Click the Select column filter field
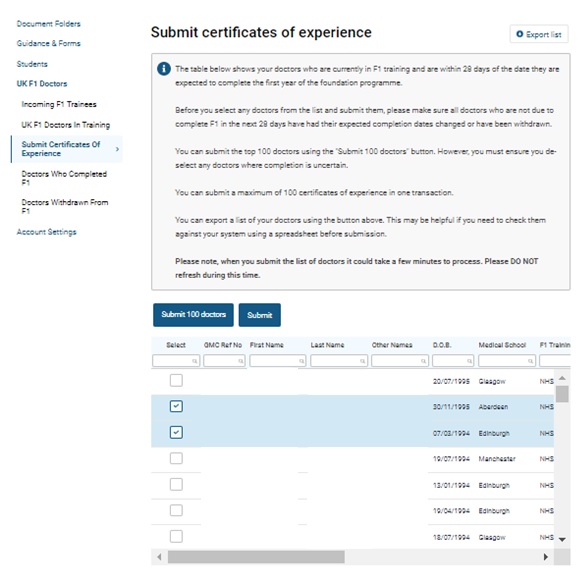 pos(176,361)
